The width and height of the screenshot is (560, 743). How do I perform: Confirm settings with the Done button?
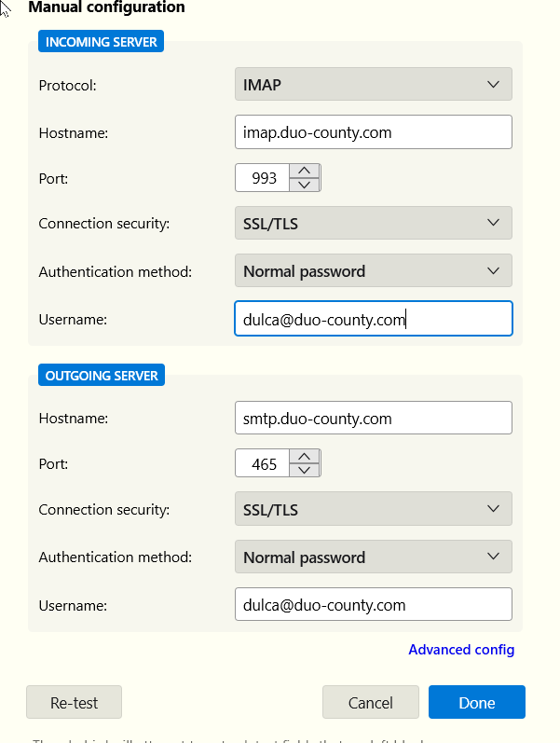[x=476, y=703]
